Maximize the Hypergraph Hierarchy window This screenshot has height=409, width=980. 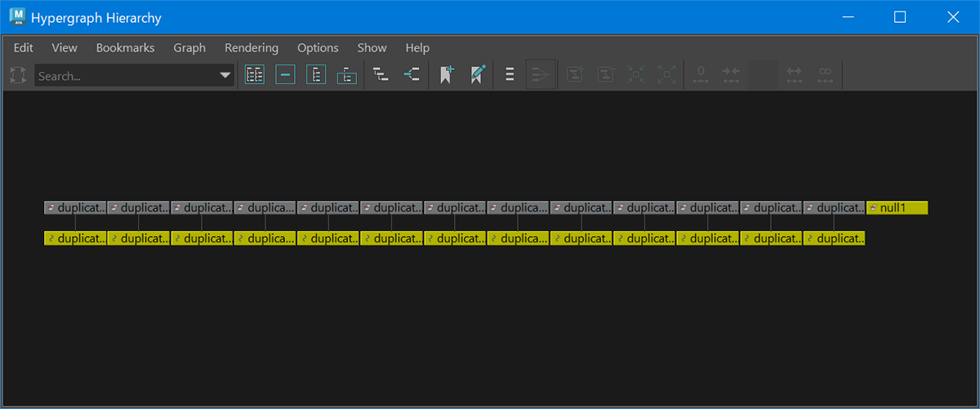(900, 17)
